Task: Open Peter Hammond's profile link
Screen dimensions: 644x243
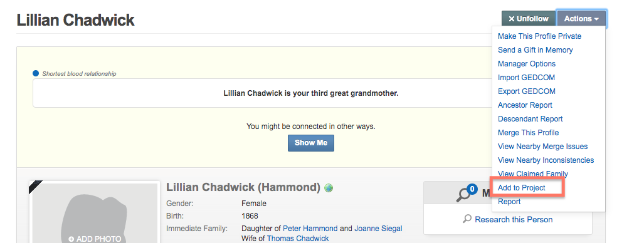Action: [310, 228]
